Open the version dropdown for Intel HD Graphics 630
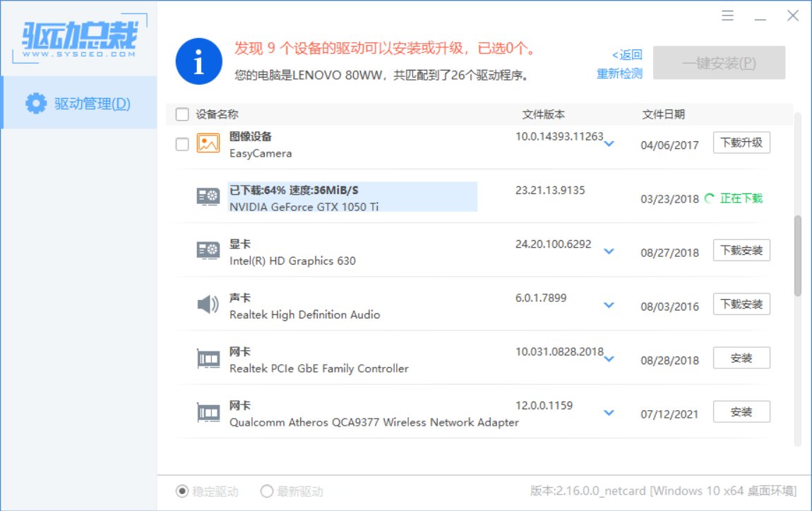Screen dimensions: 812x511 (x=609, y=252)
